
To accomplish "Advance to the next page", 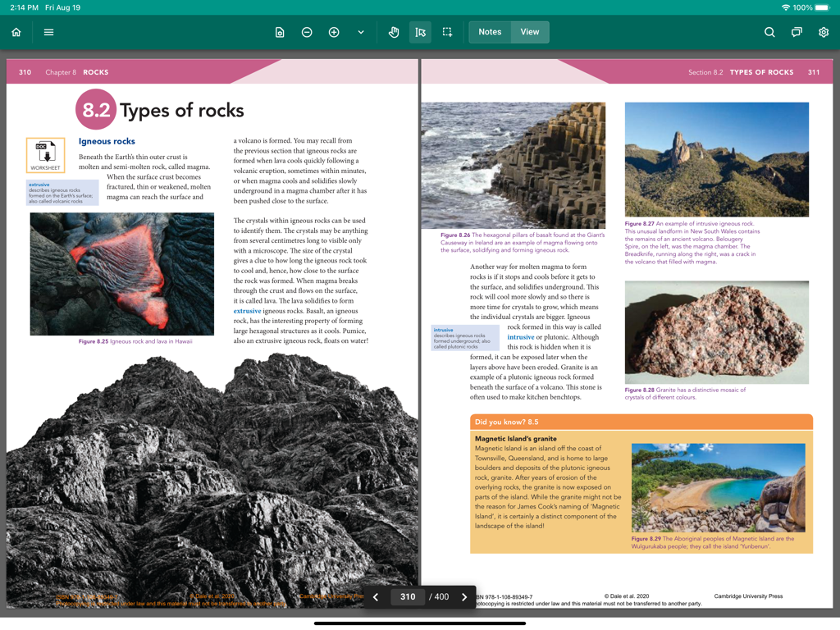I will pyautogui.click(x=465, y=596).
